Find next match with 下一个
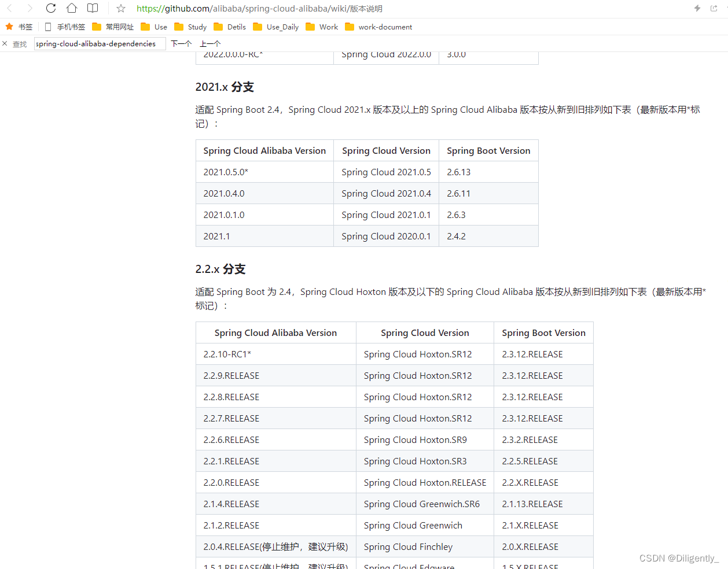 181,43
